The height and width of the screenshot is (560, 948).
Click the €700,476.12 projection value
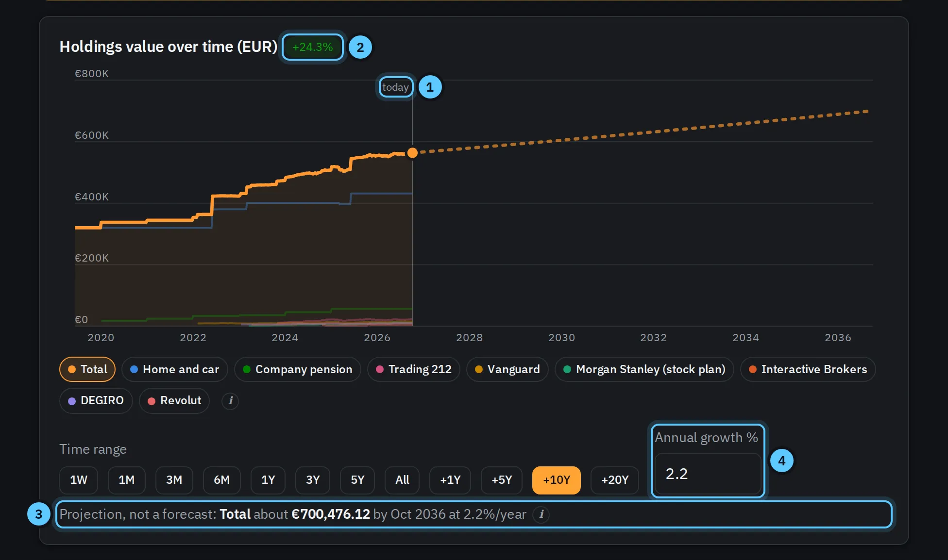point(331,514)
